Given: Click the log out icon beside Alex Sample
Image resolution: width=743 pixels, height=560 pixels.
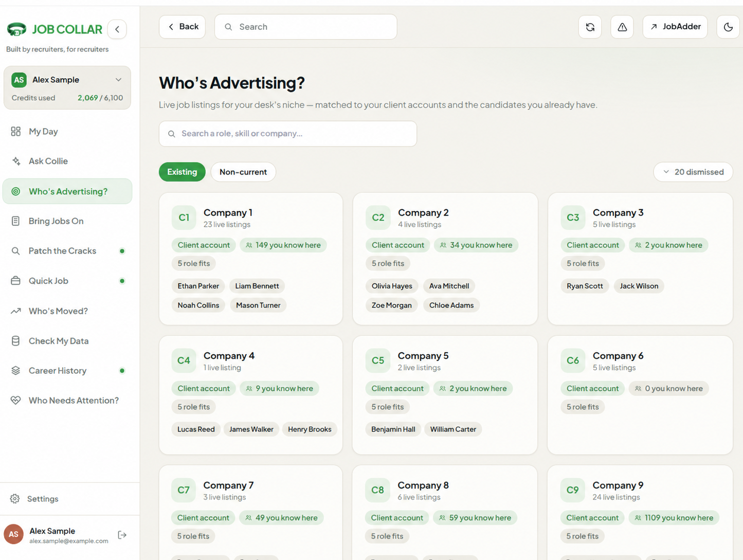Looking at the screenshot, I should click(122, 535).
